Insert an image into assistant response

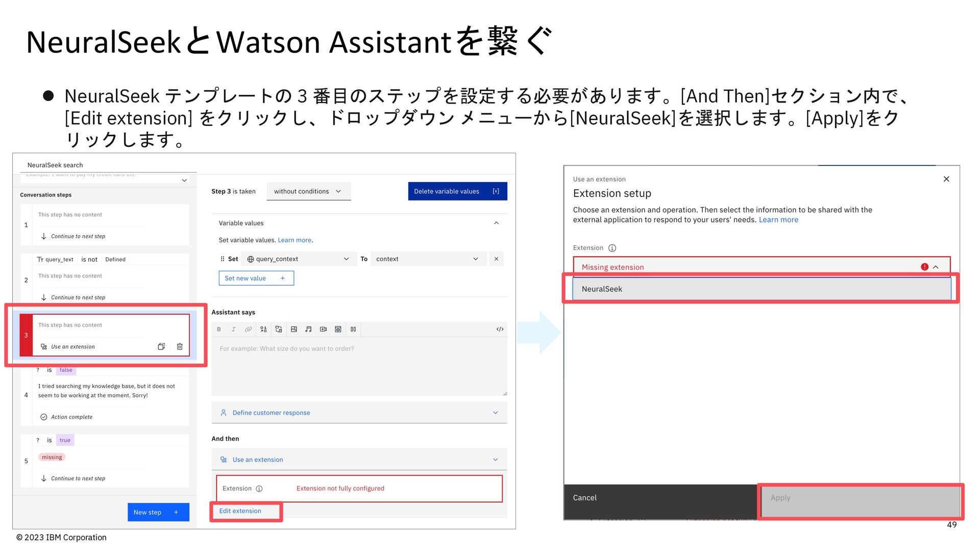294,330
